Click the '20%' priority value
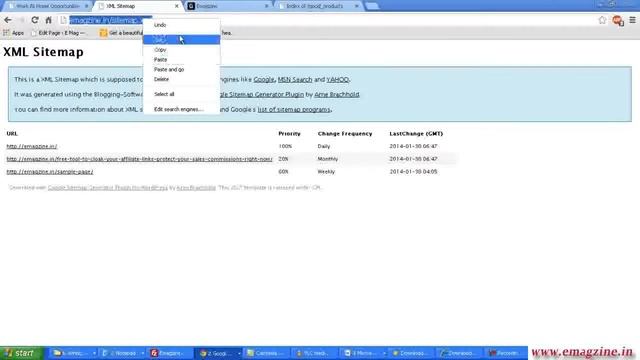 (x=283, y=159)
